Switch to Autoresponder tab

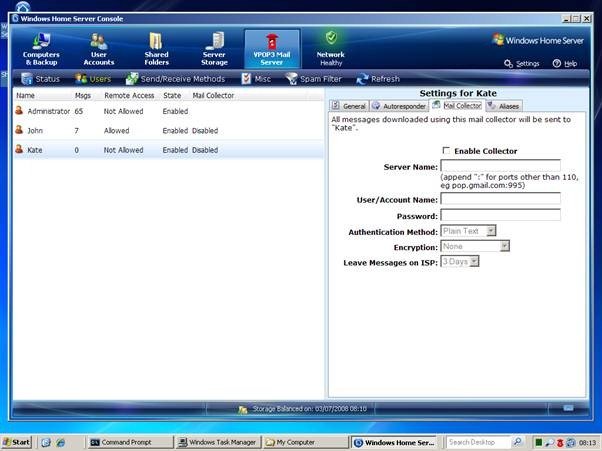399,106
